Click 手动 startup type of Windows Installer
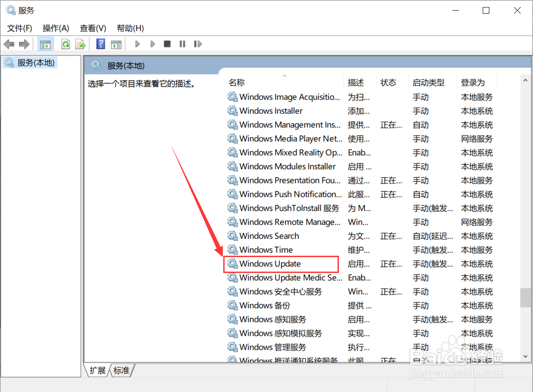This screenshot has height=392, width=533. pyautogui.click(x=420, y=111)
